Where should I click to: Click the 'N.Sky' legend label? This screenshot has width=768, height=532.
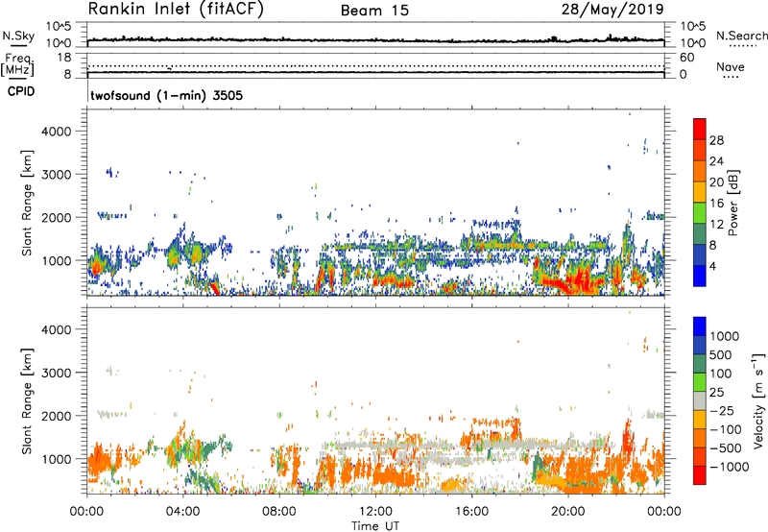(18, 36)
